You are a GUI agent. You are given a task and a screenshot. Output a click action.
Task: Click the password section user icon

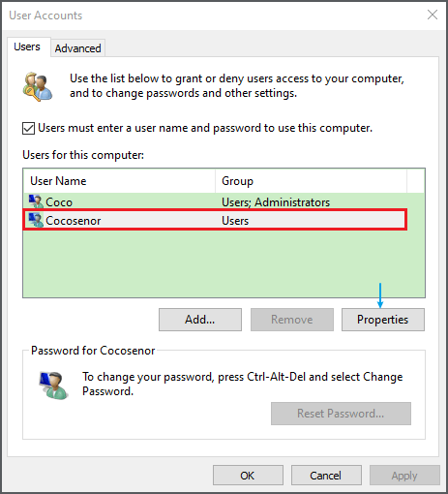pos(53,386)
